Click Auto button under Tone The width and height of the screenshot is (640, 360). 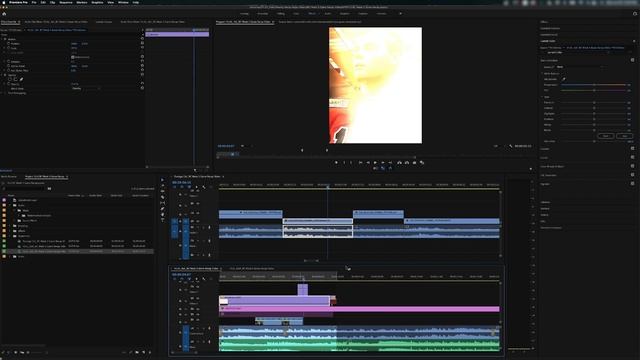click(x=624, y=136)
